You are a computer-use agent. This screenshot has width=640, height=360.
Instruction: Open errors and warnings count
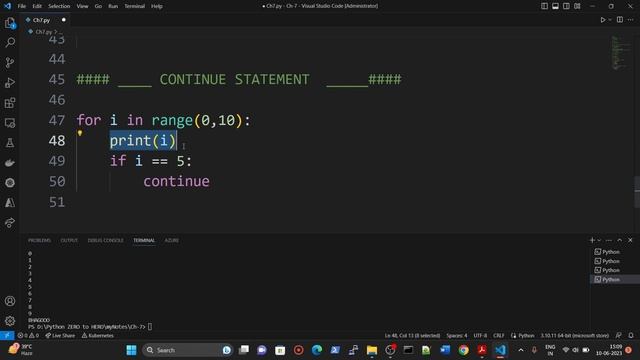28,336
